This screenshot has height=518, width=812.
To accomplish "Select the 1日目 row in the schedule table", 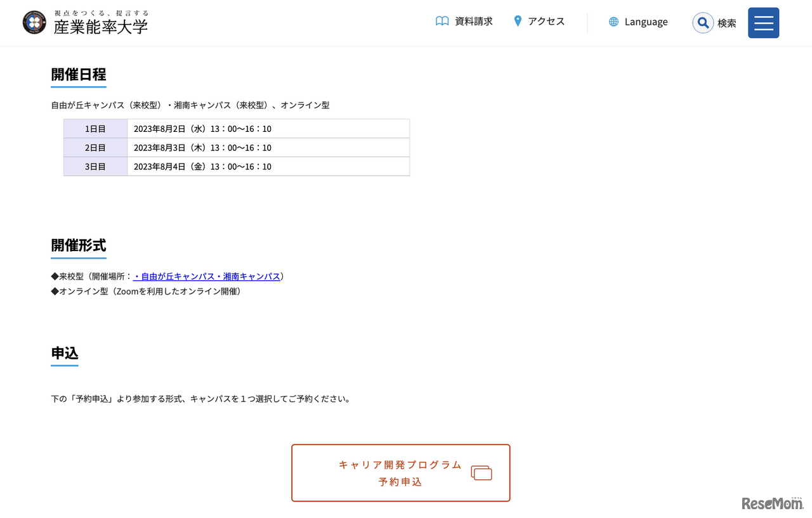I will pyautogui.click(x=95, y=128).
